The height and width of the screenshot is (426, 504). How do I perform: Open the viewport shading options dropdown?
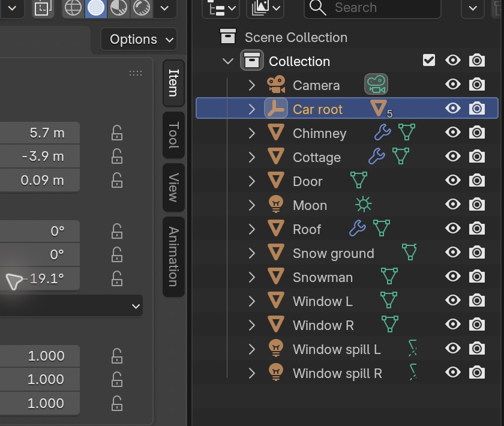[164, 8]
